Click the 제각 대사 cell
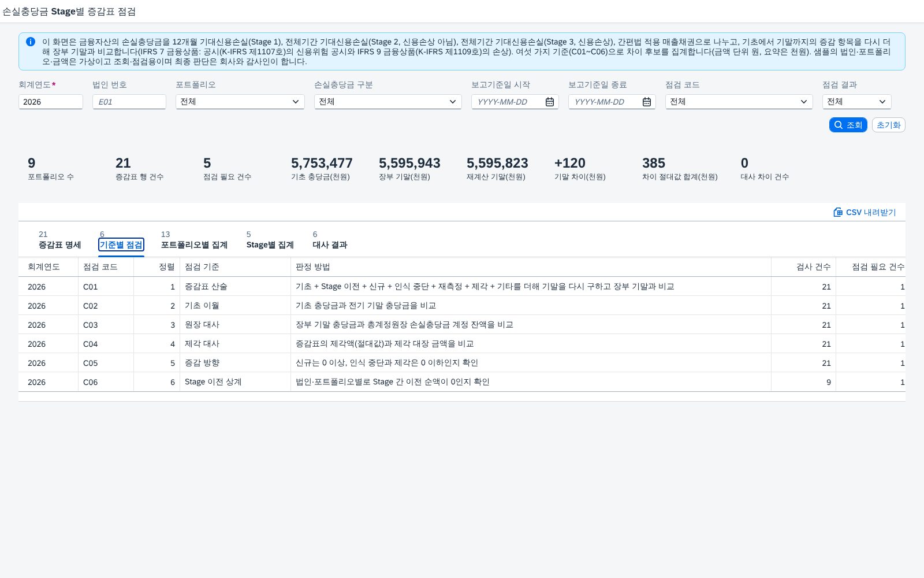The width and height of the screenshot is (924, 578). tap(235, 344)
